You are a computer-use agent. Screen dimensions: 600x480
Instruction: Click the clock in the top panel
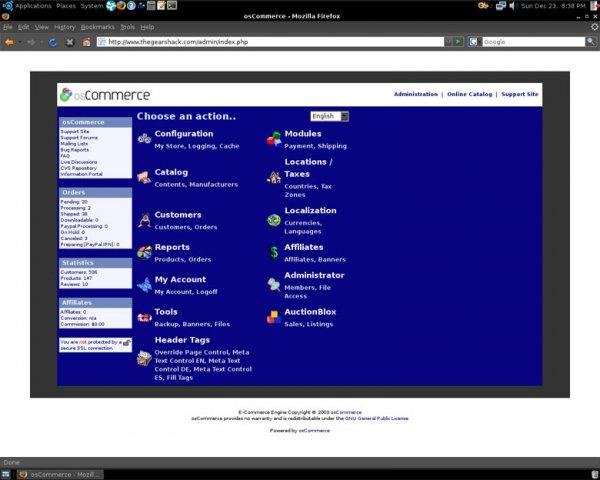[x=553, y=6]
